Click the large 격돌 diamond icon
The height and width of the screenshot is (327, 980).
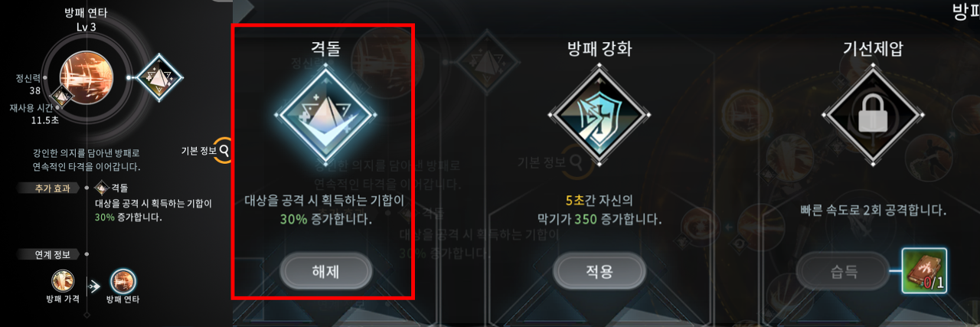coord(324,117)
